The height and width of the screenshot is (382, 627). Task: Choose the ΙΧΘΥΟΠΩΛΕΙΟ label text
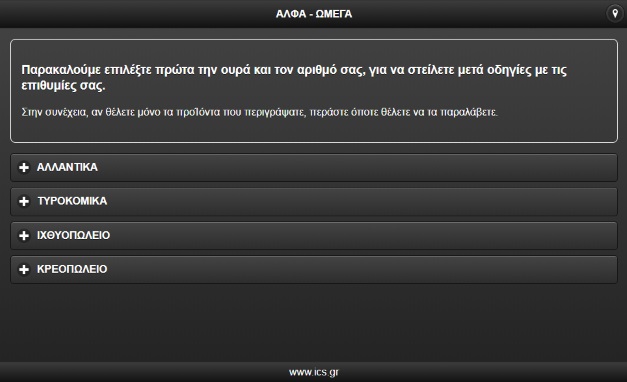(74, 235)
